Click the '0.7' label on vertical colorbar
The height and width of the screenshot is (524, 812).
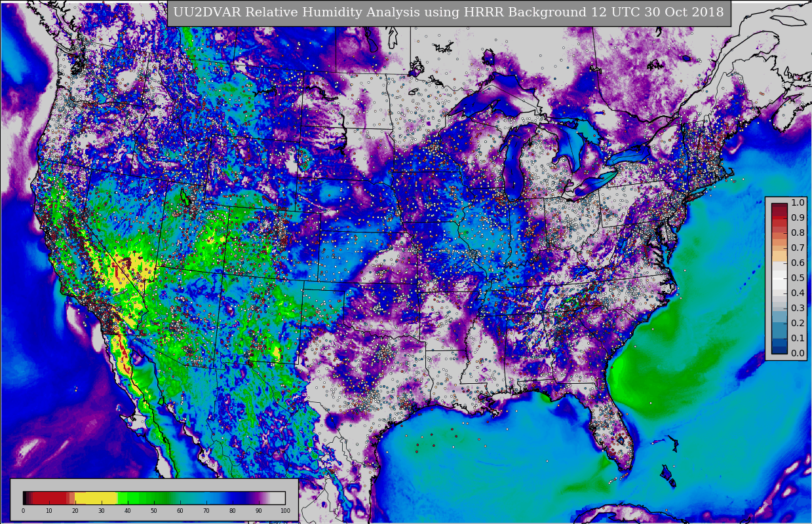click(x=798, y=248)
